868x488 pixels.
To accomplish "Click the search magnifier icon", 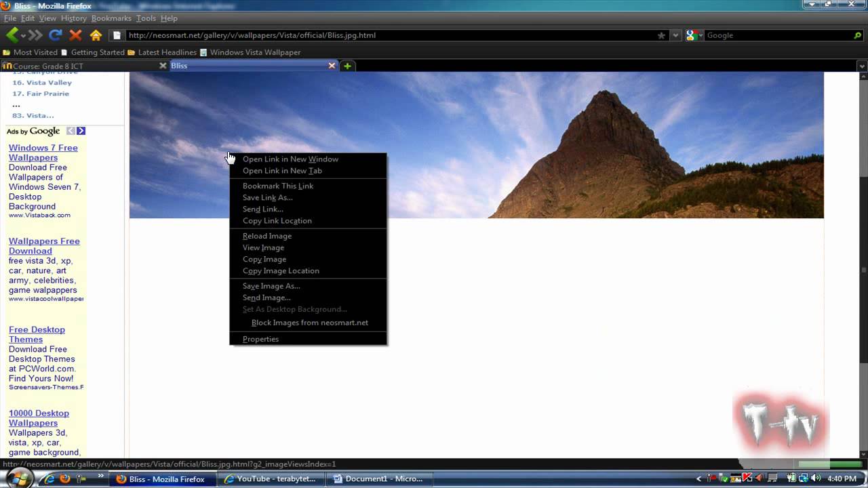I will [858, 35].
